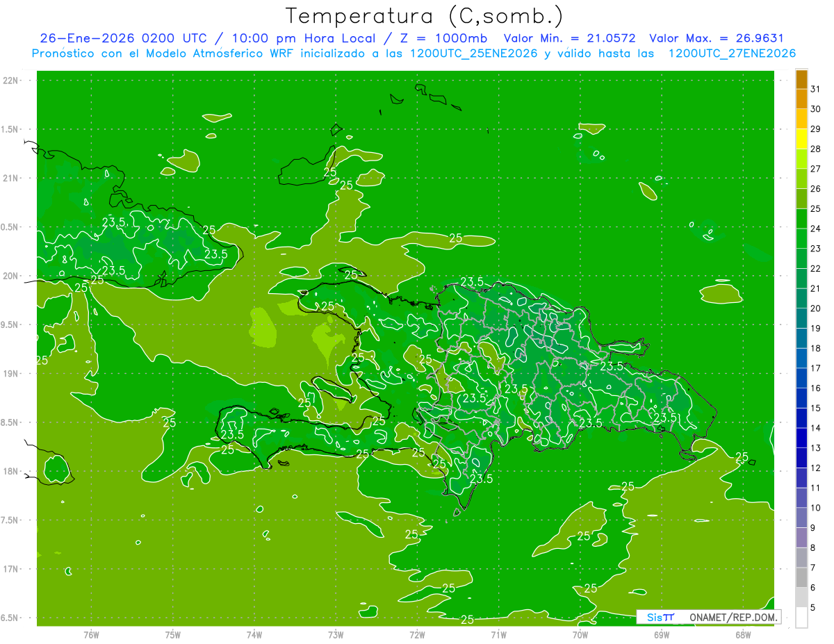Click the '31' color scale label
Screen dimensions: 834x644
point(816,89)
